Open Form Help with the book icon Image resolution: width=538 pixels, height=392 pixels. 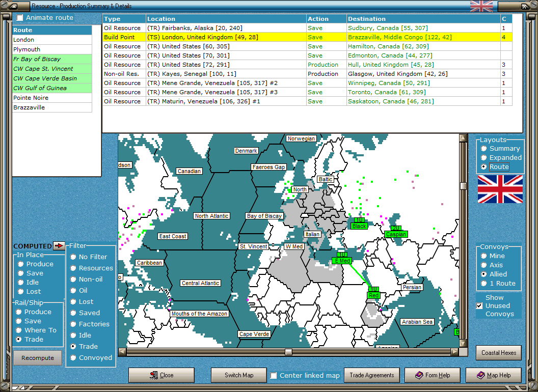click(x=432, y=375)
